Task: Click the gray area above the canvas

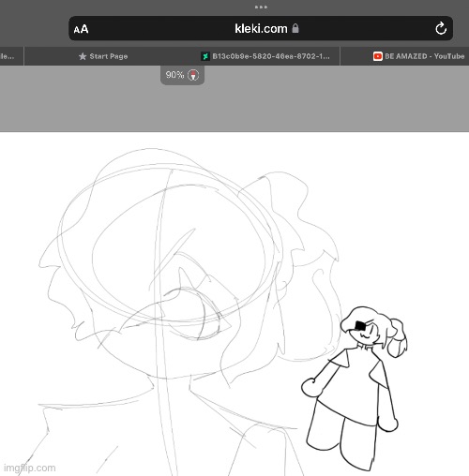Action: (x=234, y=106)
